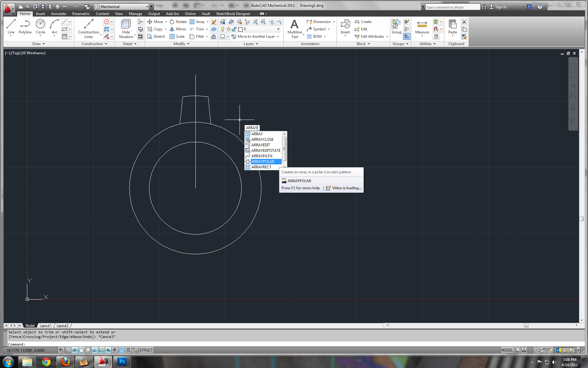588x368 pixels.
Task: Activate the Stretch tool
Action: coord(156,36)
